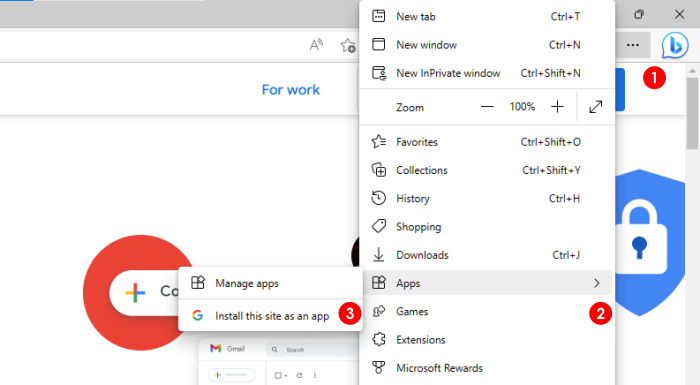This screenshot has height=385, width=700.
Task: Open a New window from menu
Action: click(487, 45)
